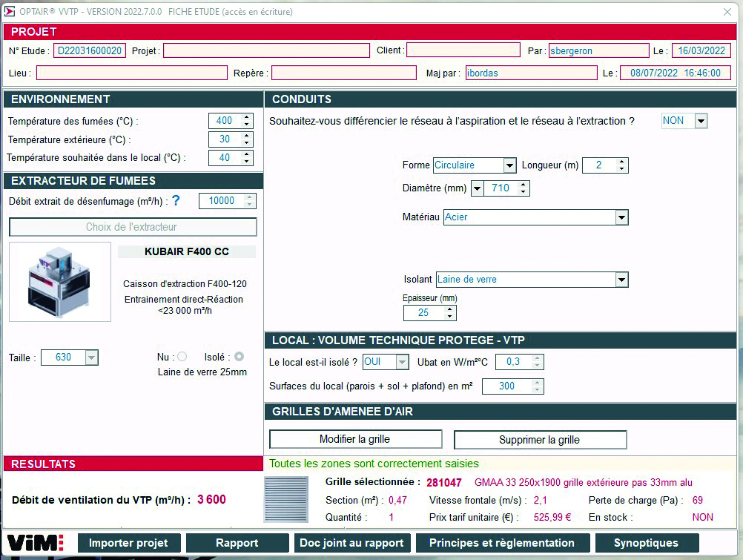Open the NON dropdown for differentiating networks

pyautogui.click(x=701, y=121)
